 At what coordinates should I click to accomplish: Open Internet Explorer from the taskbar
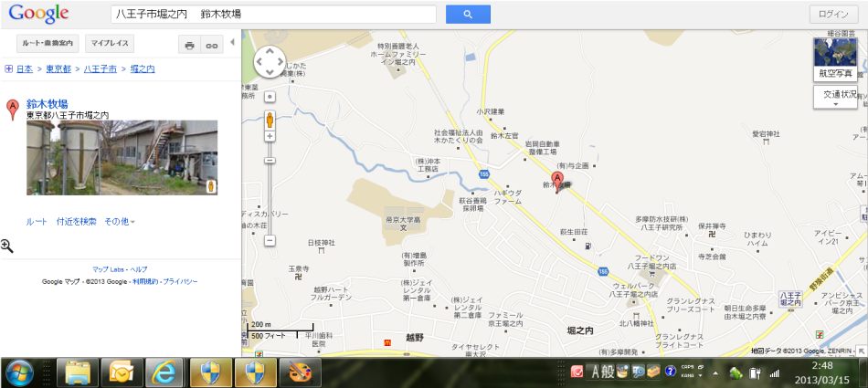(165, 372)
